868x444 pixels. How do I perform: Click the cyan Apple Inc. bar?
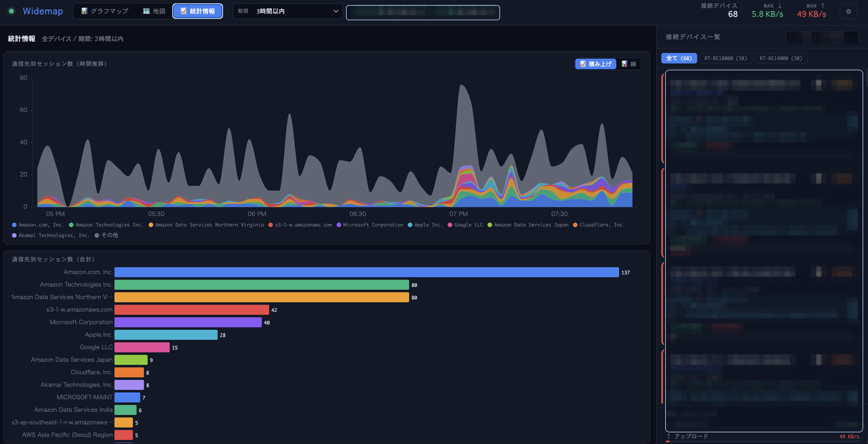coord(166,335)
